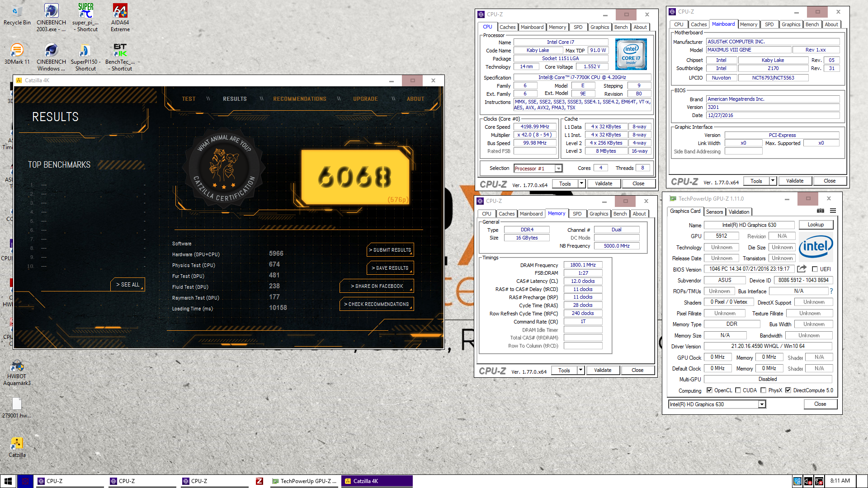The width and height of the screenshot is (868, 488).
Task: Open UPGRADE in Catzilla menu
Action: [x=365, y=99]
